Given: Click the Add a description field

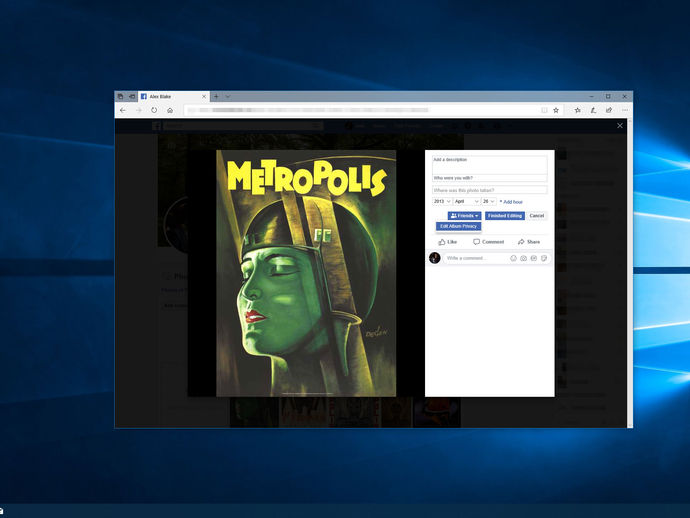Looking at the screenshot, I should pos(489,165).
